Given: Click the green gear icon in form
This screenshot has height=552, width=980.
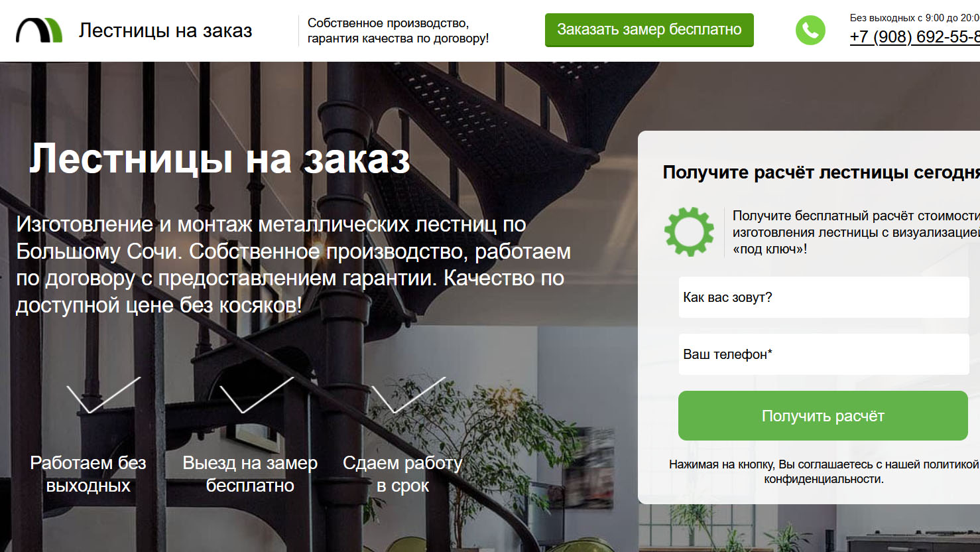Looking at the screenshot, I should (690, 232).
